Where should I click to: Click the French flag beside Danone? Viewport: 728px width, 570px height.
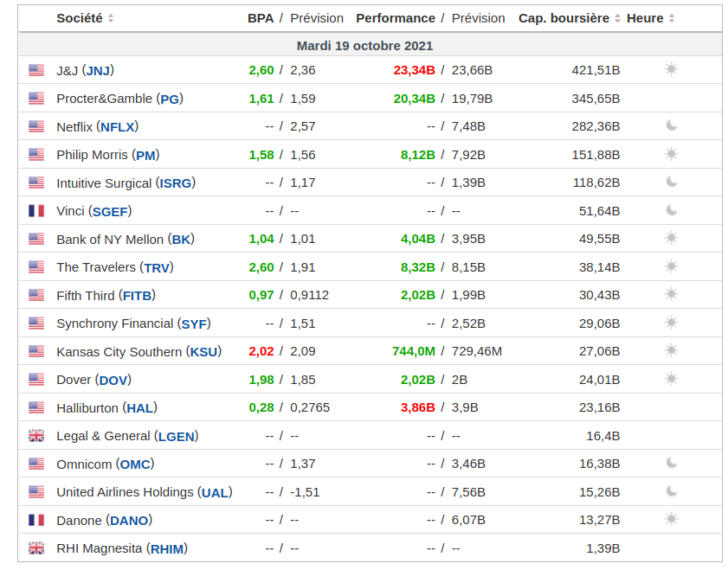[x=35, y=520]
